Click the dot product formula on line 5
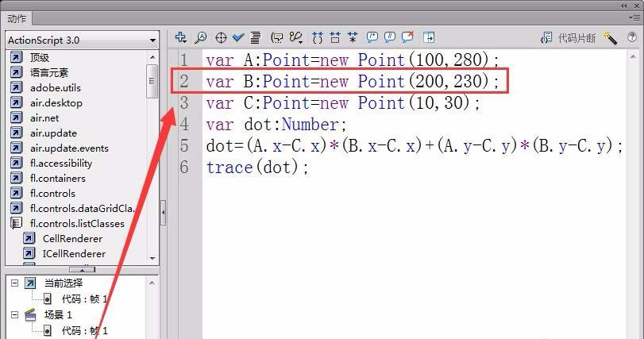644x339 pixels. (414, 145)
